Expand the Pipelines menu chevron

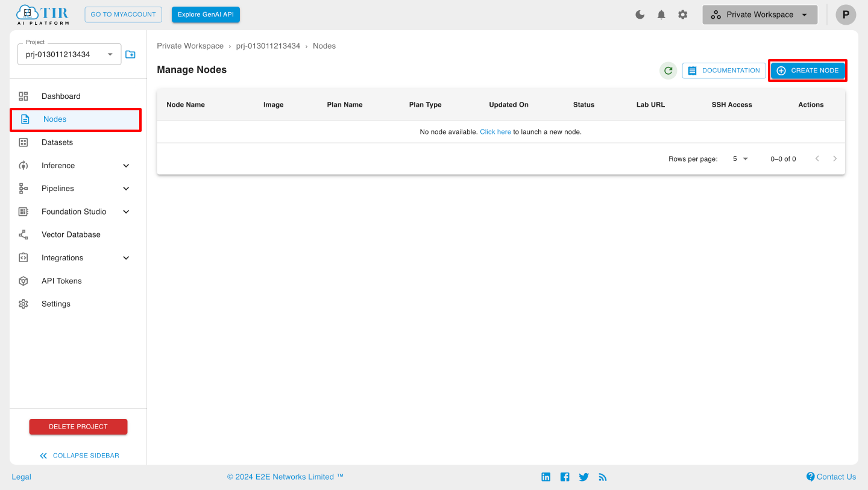(126, 189)
